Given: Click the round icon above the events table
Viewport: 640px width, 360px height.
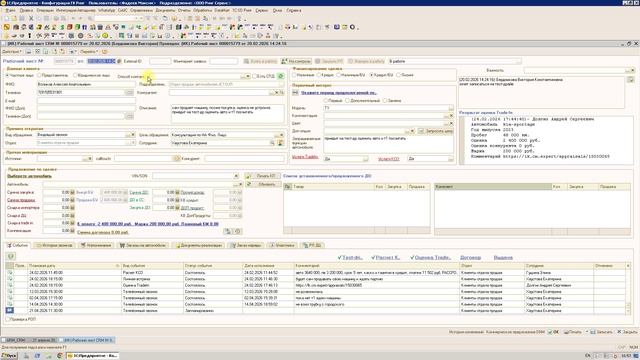Looking at the screenshot, I should pyautogui.click(x=11, y=256).
